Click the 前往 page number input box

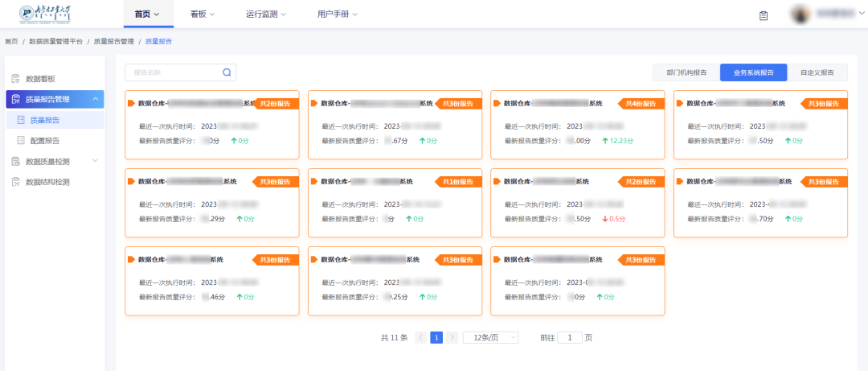(569, 338)
